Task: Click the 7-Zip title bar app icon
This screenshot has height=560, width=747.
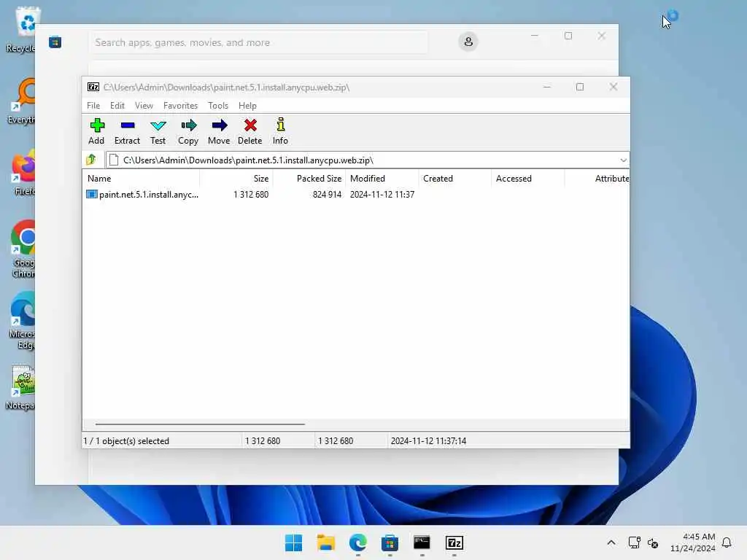Action: (x=93, y=87)
